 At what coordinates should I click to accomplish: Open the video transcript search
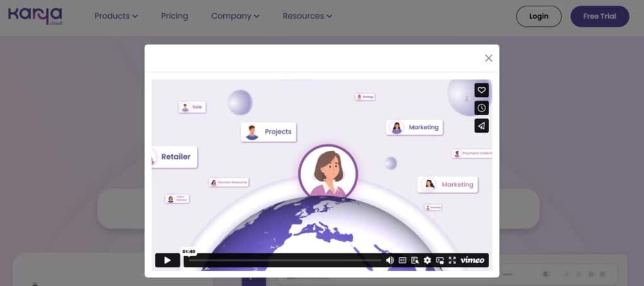coord(415,260)
